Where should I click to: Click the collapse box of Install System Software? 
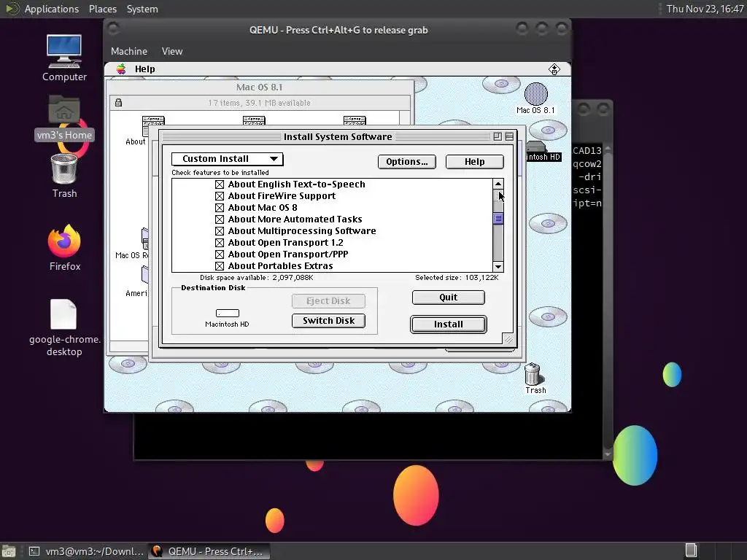click(509, 136)
